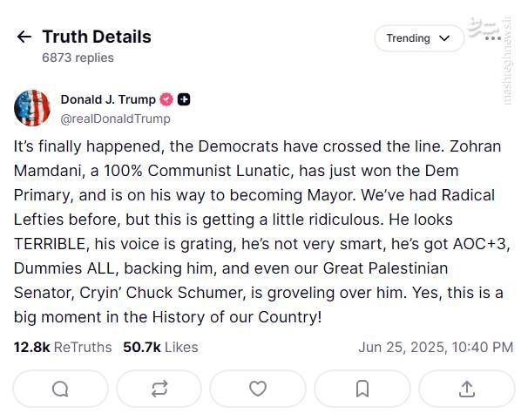Share the post via upload icon
The height and width of the screenshot is (420, 528).
(466, 389)
